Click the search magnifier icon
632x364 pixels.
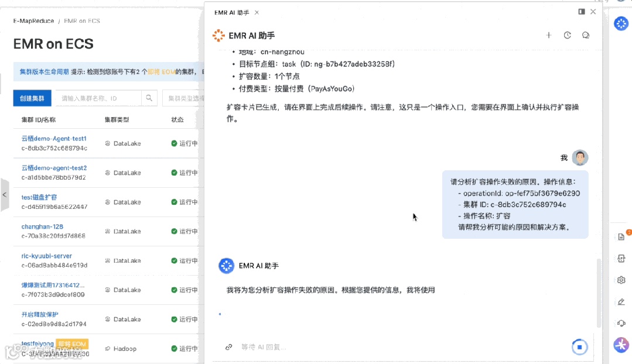click(149, 98)
